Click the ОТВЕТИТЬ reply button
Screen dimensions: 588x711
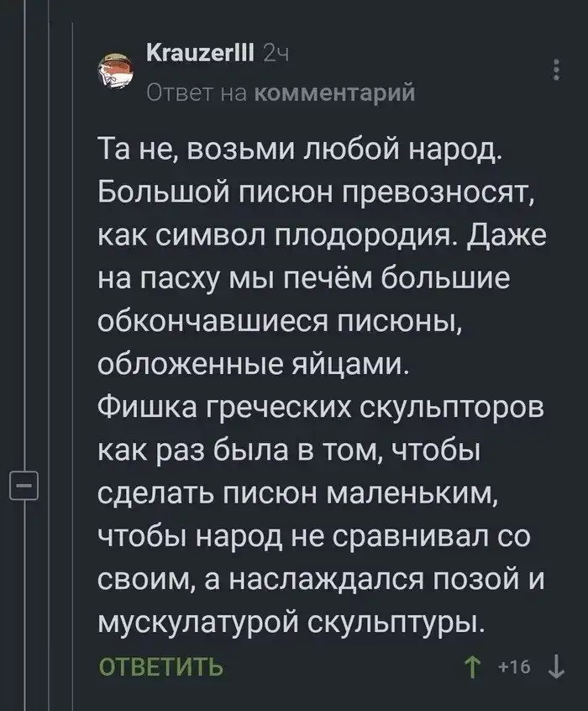tap(160, 668)
